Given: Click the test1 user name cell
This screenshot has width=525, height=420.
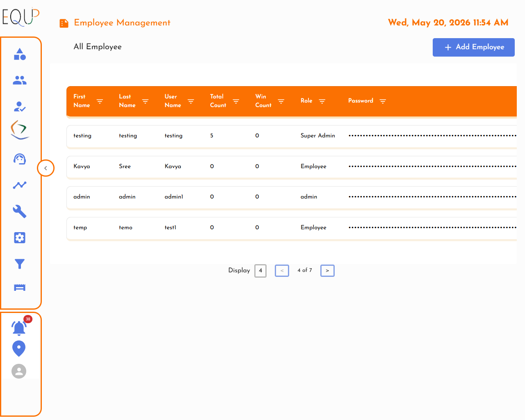Looking at the screenshot, I should (x=170, y=228).
